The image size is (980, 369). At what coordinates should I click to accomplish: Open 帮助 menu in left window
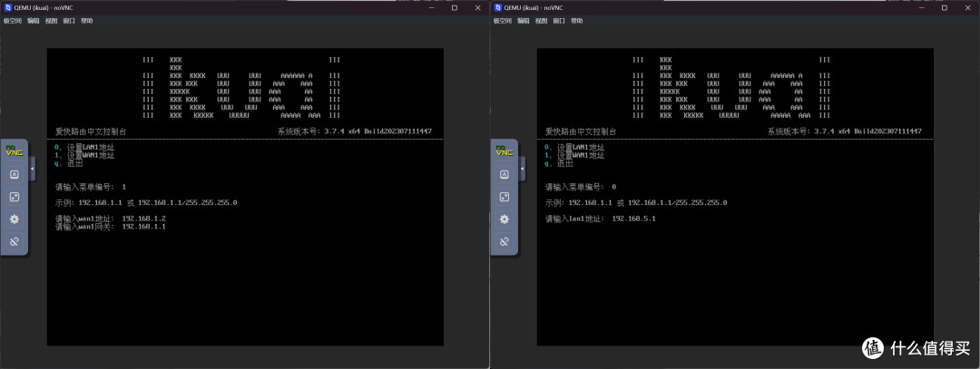[87, 21]
